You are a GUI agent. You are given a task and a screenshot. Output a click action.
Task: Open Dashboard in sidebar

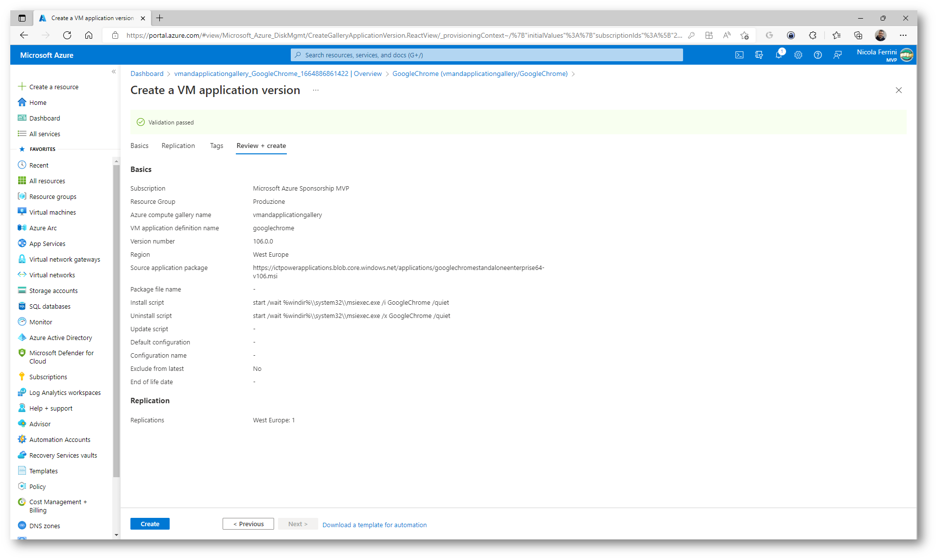[x=39, y=118]
